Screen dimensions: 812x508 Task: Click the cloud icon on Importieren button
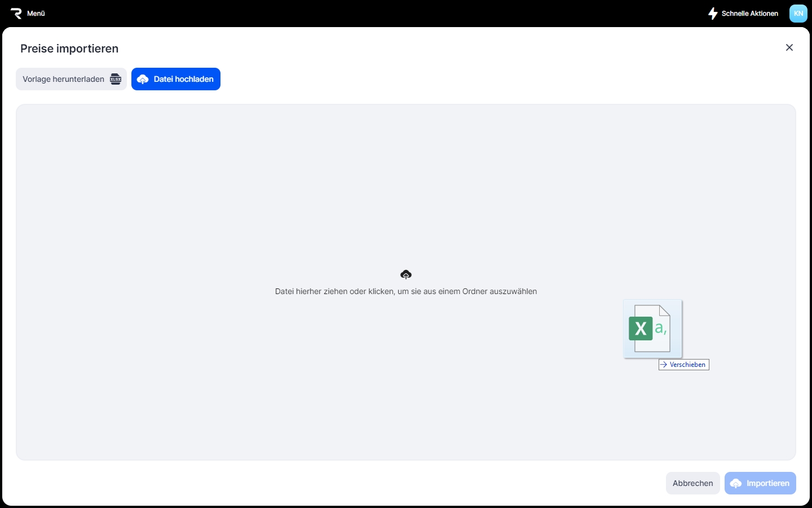[x=736, y=484]
